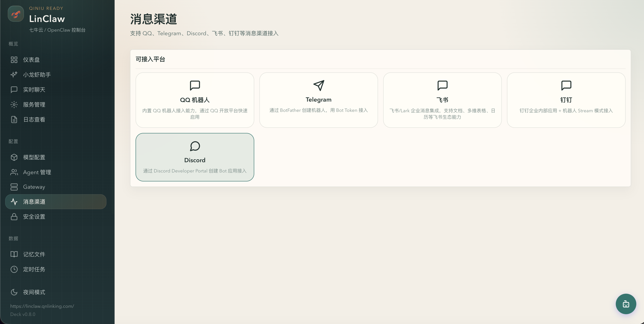The image size is (644, 324).
Task: Open 安全设置 via the lock icon
Action: click(14, 217)
